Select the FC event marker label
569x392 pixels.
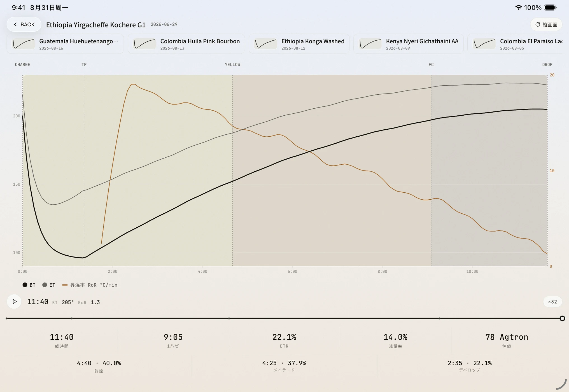[431, 65]
